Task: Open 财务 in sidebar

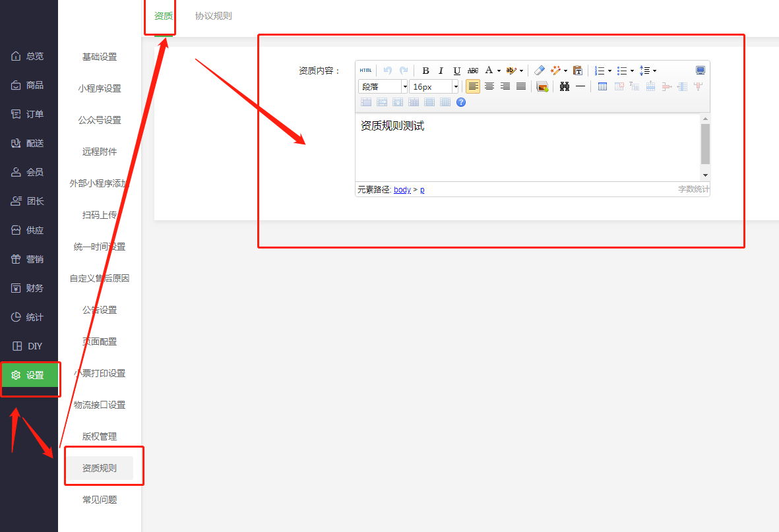Action: coord(29,288)
